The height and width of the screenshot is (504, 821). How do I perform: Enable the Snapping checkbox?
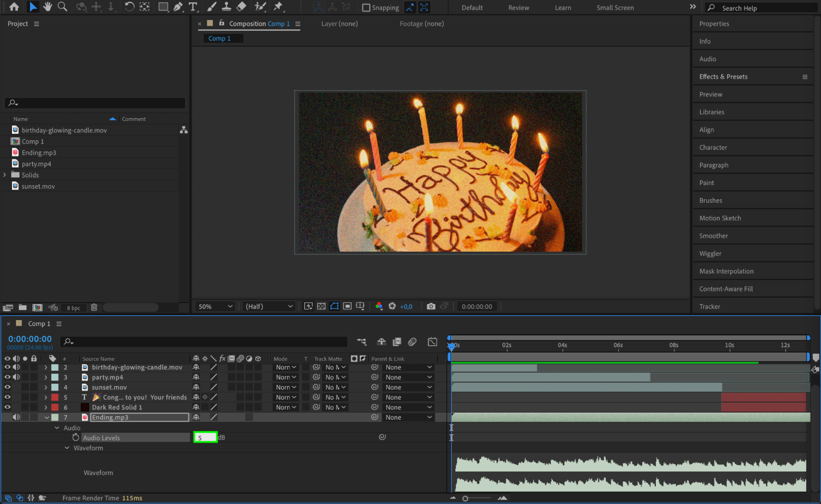[366, 7]
